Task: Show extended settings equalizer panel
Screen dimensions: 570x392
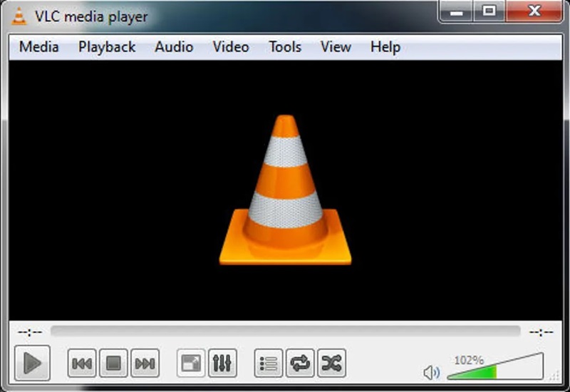Action: [x=222, y=363]
